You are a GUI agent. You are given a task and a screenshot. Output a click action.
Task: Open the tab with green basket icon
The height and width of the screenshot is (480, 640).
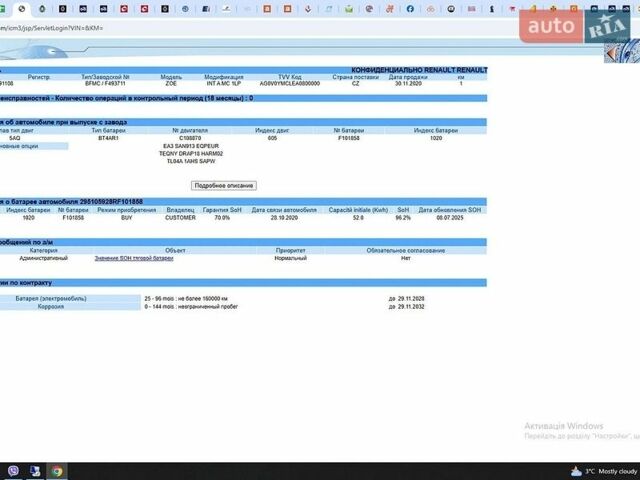pyautogui.click(x=349, y=9)
